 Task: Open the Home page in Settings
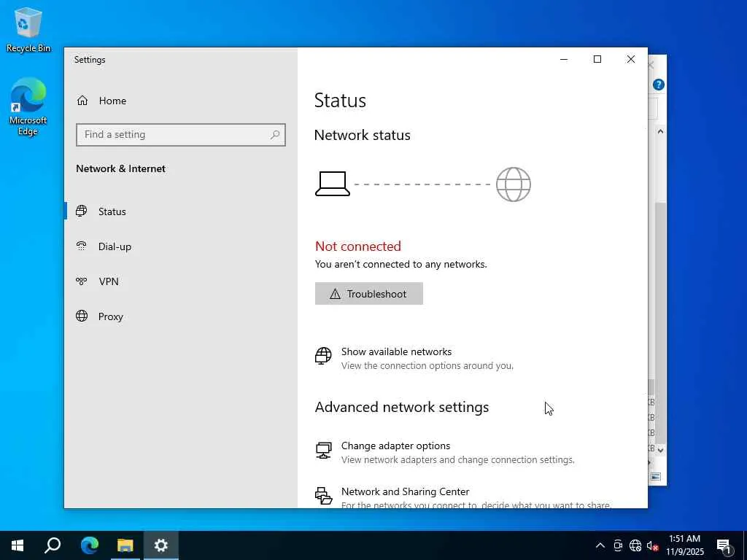coord(181,101)
